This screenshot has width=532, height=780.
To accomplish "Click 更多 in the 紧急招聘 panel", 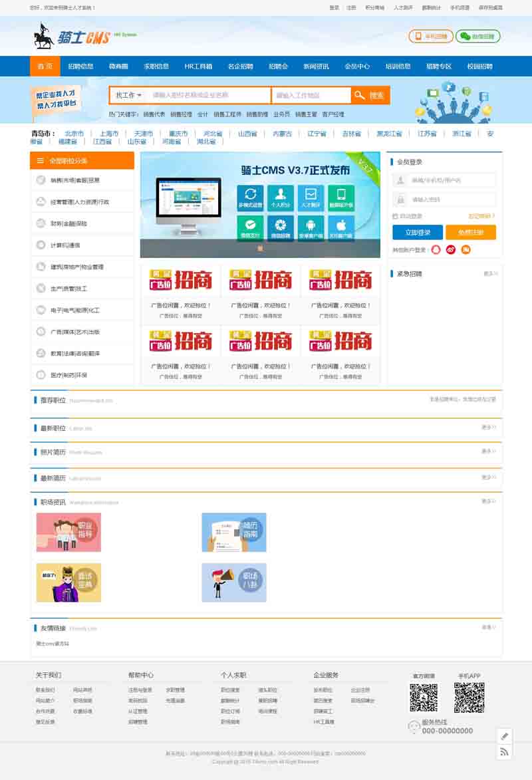I will point(490,273).
